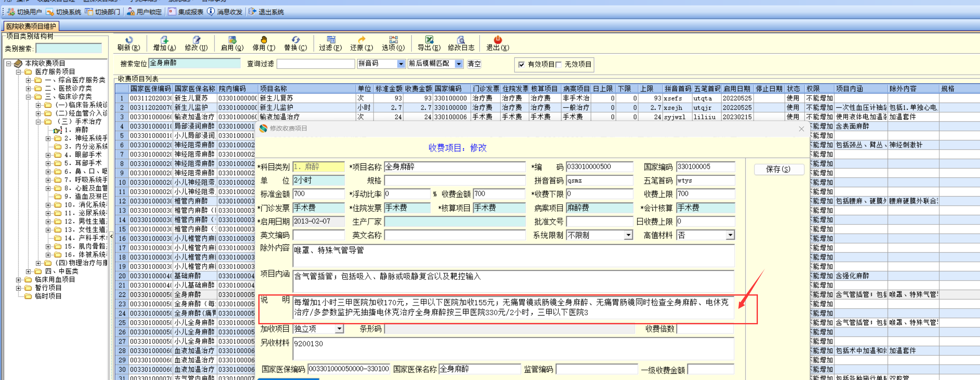Click the 过滤(F) filter icon
980x380 pixels.
tap(331, 40)
